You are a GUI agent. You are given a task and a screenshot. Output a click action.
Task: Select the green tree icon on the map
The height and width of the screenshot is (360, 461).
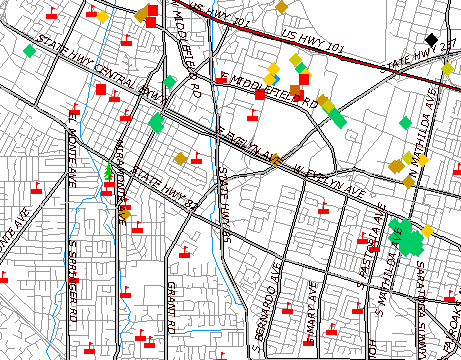click(x=108, y=172)
